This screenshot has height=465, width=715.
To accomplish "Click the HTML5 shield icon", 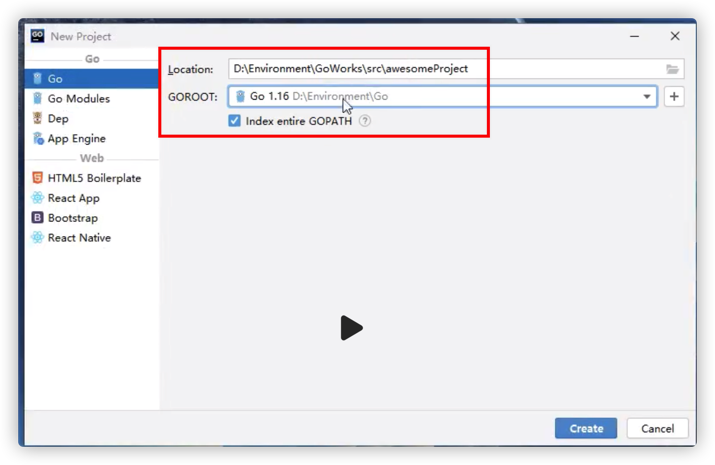I will (x=37, y=178).
